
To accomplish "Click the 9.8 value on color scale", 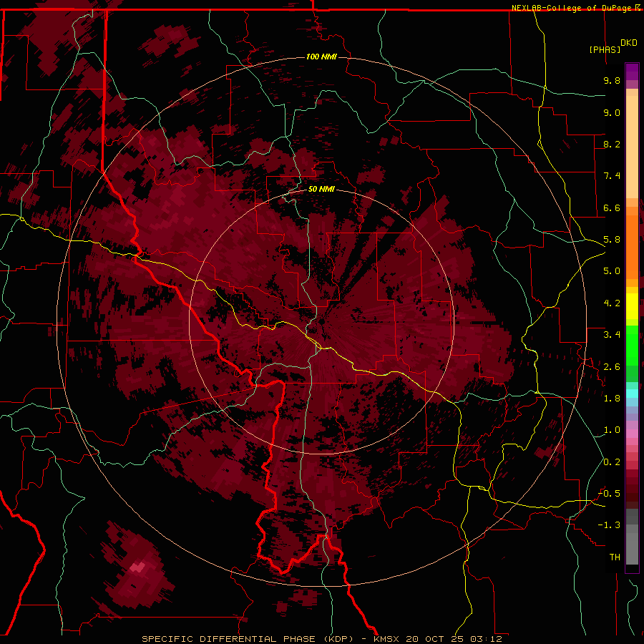I will 612,80.
